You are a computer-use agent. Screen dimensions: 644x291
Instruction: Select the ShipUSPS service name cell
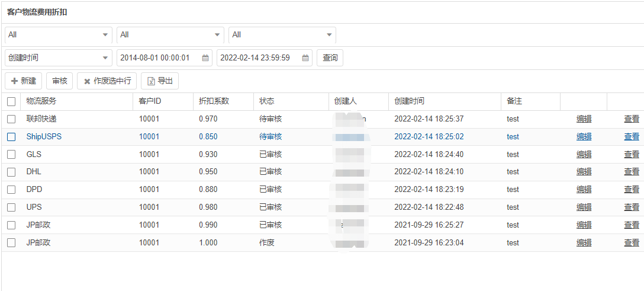(44, 137)
